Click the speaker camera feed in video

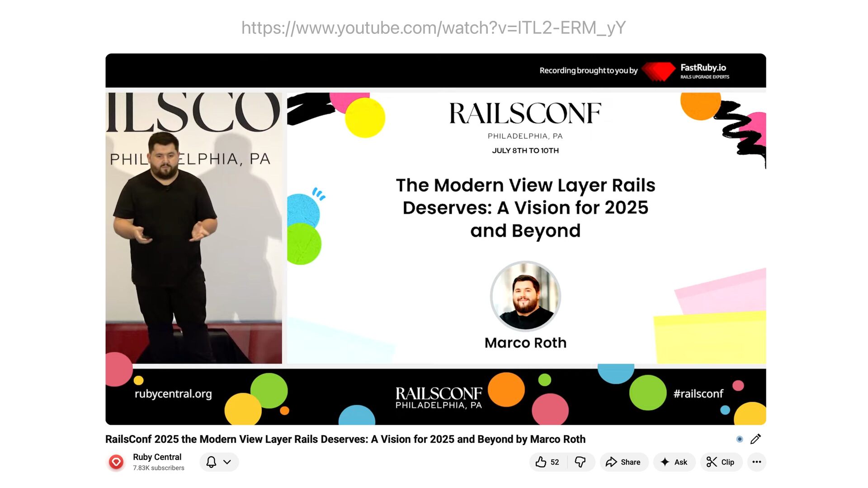(x=193, y=228)
